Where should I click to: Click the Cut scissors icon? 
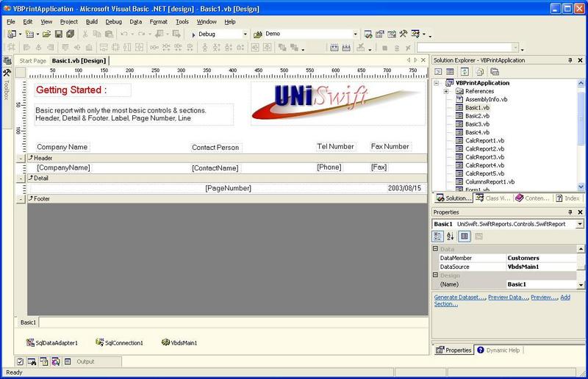pyautogui.click(x=85, y=34)
